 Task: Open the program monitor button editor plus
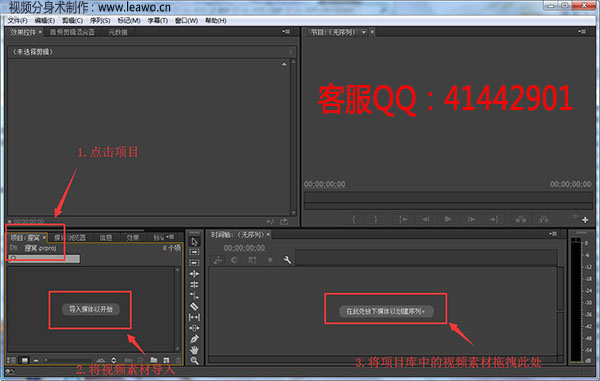(585, 220)
